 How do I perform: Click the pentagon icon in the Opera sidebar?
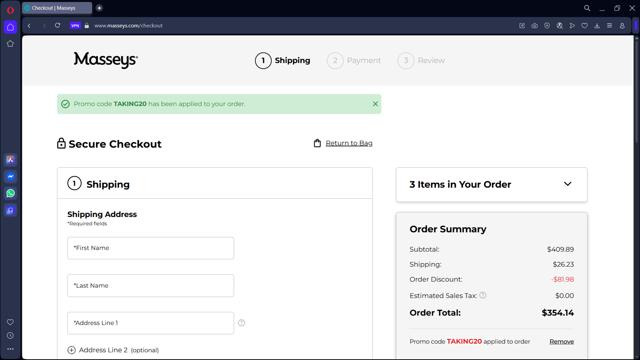[10, 44]
